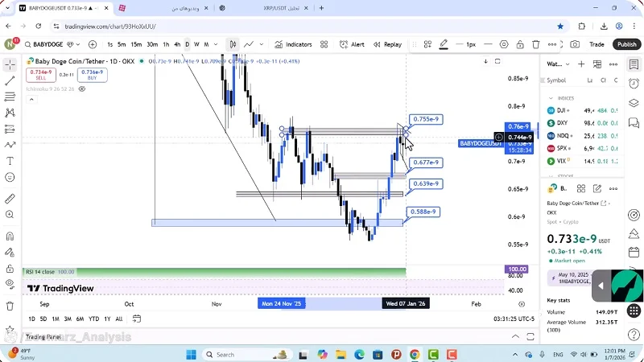Image resolution: width=644 pixels, height=362 pixels.
Task: Select the trend line drawing tool
Action: tap(10, 80)
